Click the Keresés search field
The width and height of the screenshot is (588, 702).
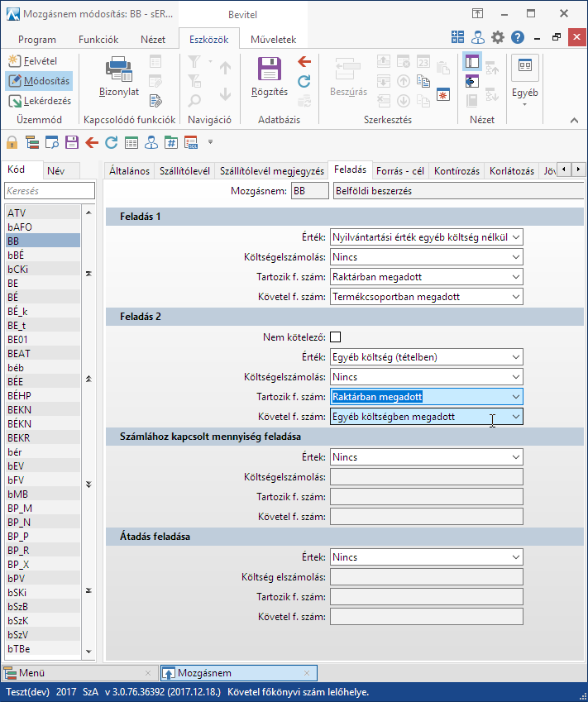pyautogui.click(x=49, y=191)
